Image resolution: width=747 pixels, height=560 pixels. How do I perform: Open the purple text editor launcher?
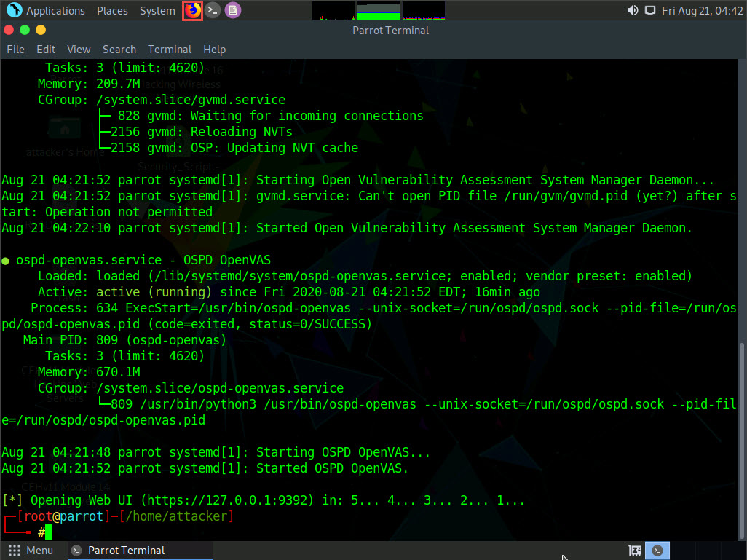pos(233,10)
